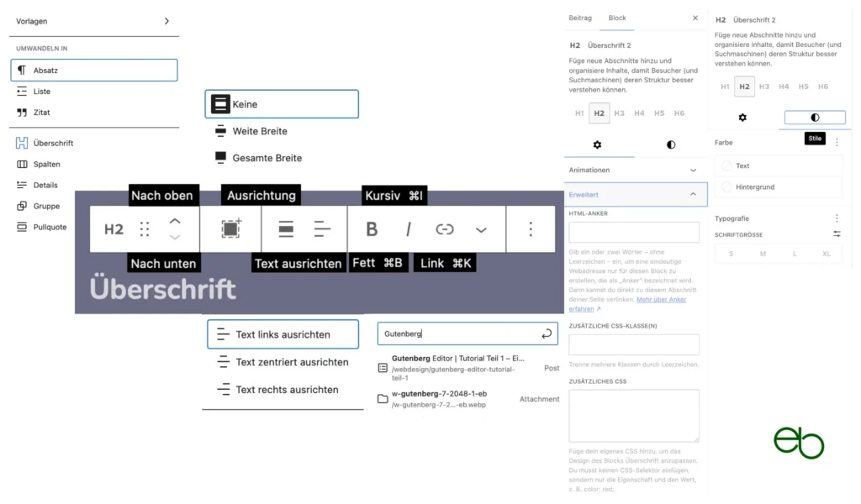Open Farbe panel three-dot options
Viewport: 861px width, 504px height.
837,142
